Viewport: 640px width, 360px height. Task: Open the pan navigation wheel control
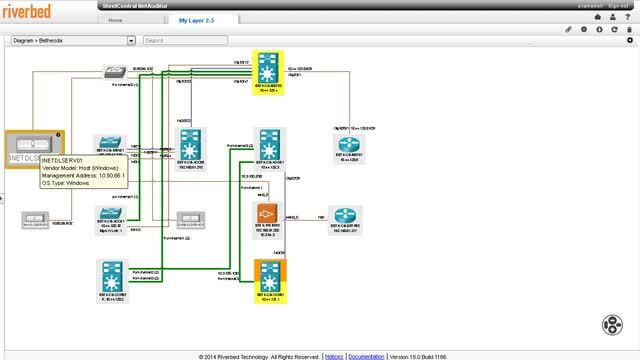[612, 325]
